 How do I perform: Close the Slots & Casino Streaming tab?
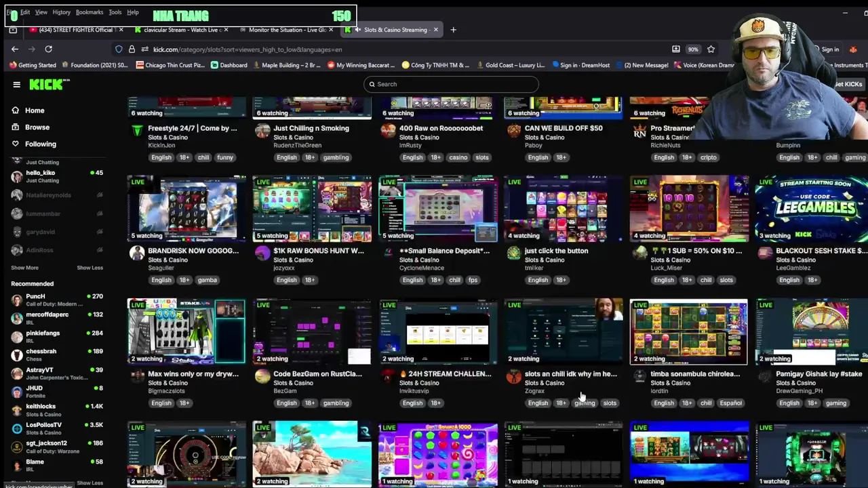(436, 30)
